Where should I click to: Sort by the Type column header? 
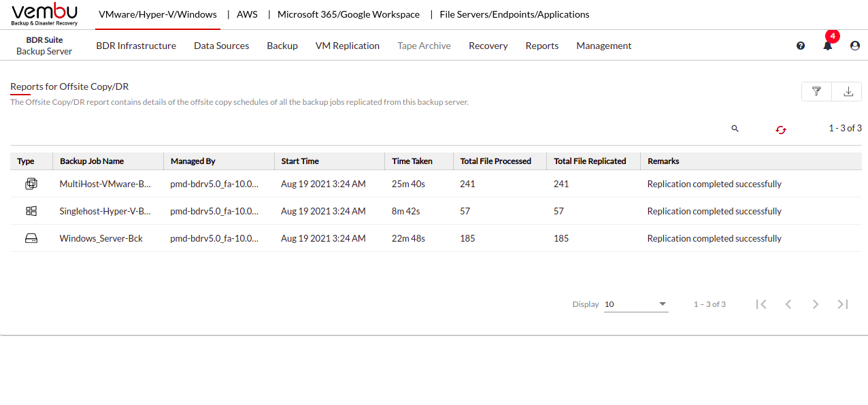tap(26, 161)
